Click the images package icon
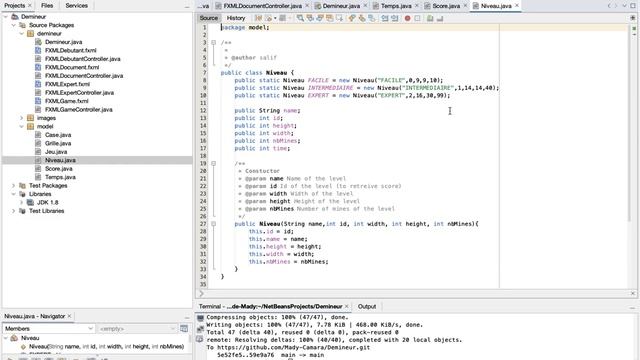This screenshot has width=640, height=360. (x=30, y=118)
